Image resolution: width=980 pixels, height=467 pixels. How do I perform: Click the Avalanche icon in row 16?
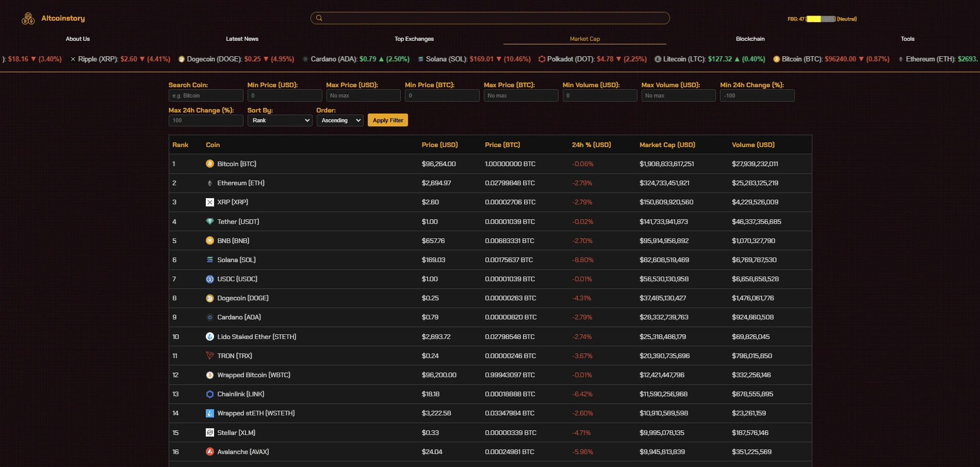click(x=210, y=452)
